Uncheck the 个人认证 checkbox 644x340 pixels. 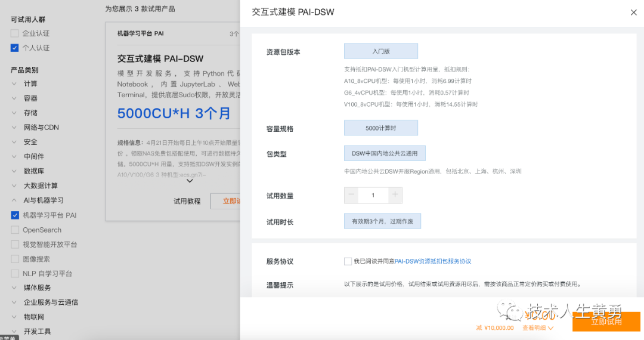point(15,48)
